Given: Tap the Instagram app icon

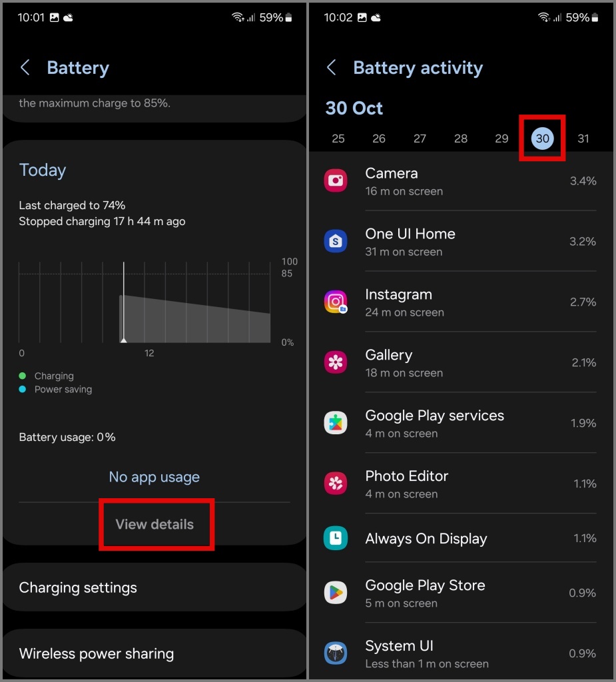Looking at the screenshot, I should point(336,302).
